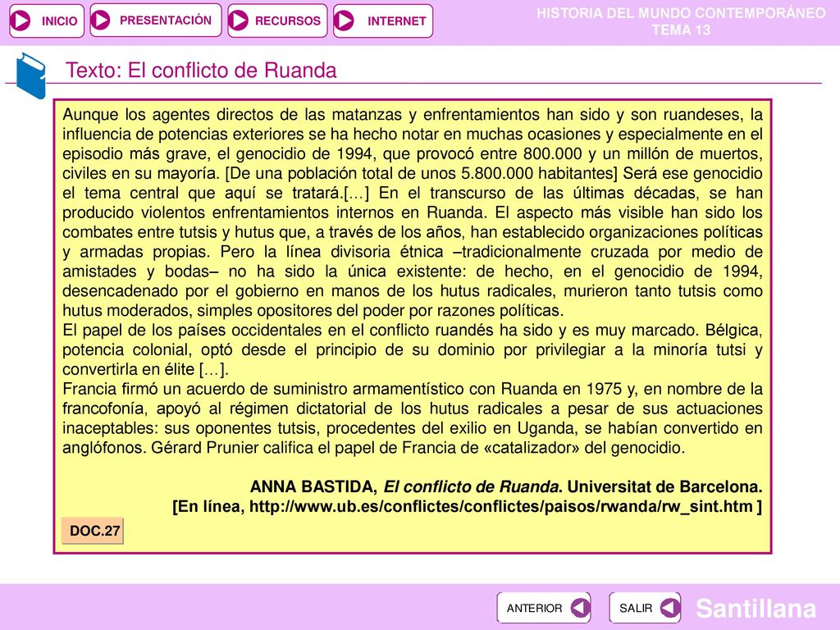The image size is (840, 630).
Task: Click the PRESENTACIÓN play arrow icon
Action: point(100,20)
